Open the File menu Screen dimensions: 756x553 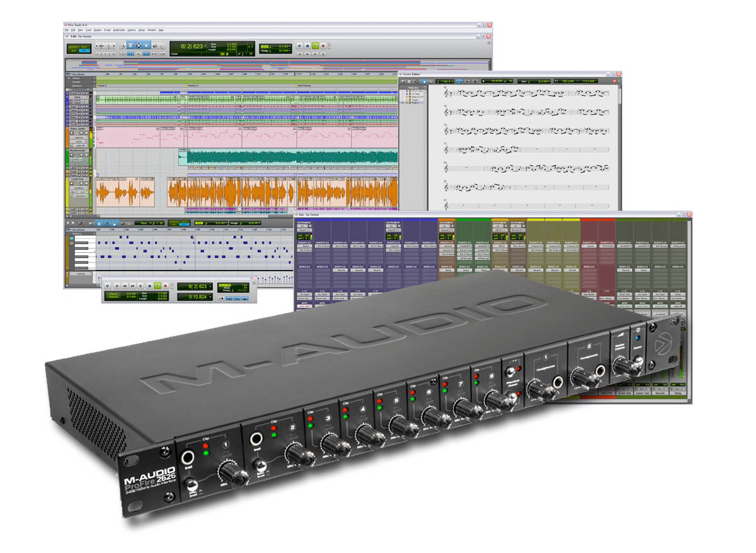coord(67,30)
